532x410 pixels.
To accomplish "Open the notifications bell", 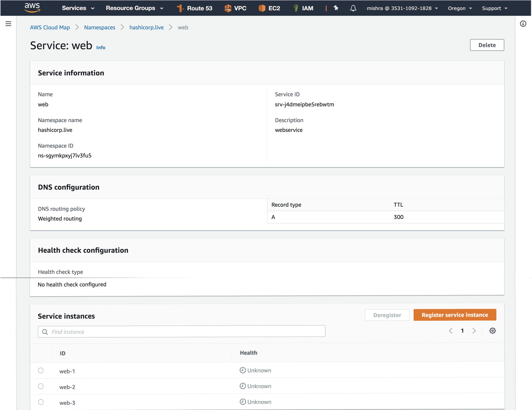I will pos(353,8).
